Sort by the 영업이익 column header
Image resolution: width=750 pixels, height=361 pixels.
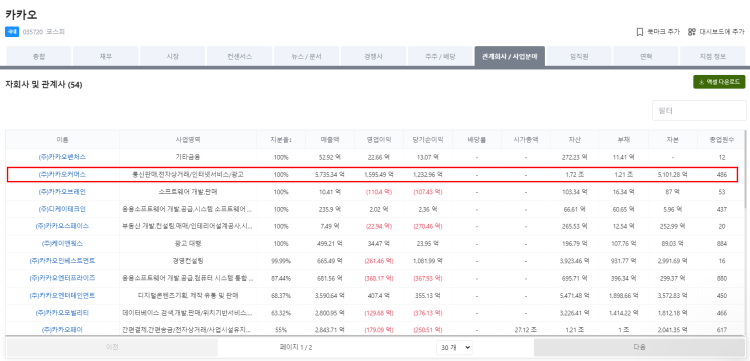pyautogui.click(x=378, y=140)
